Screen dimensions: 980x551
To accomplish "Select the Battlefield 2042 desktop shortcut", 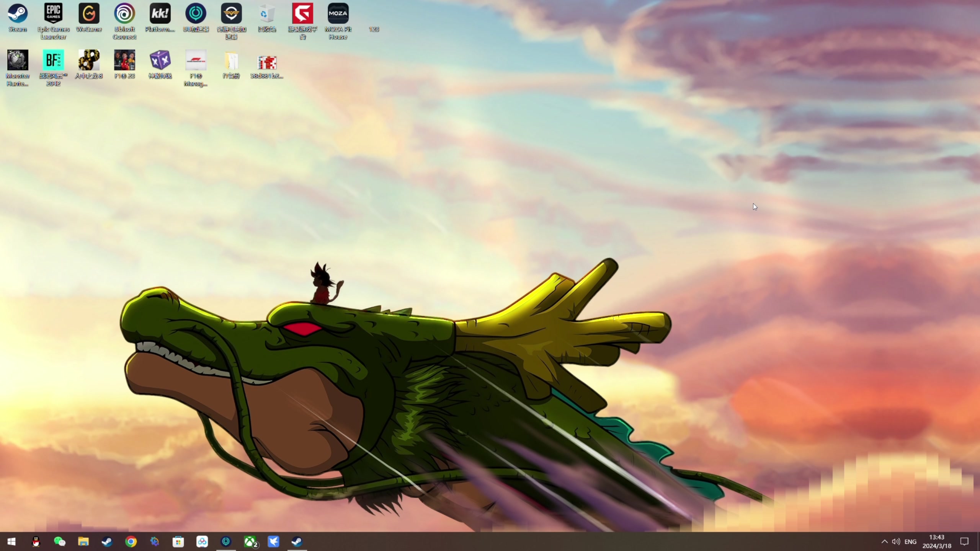I will point(53,60).
